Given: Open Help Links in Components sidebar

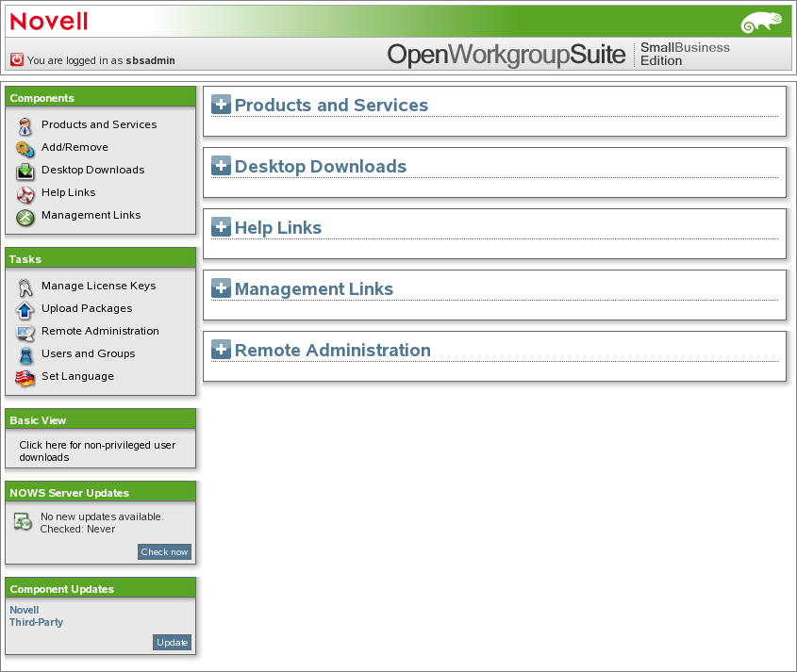Looking at the screenshot, I should coord(69,192).
